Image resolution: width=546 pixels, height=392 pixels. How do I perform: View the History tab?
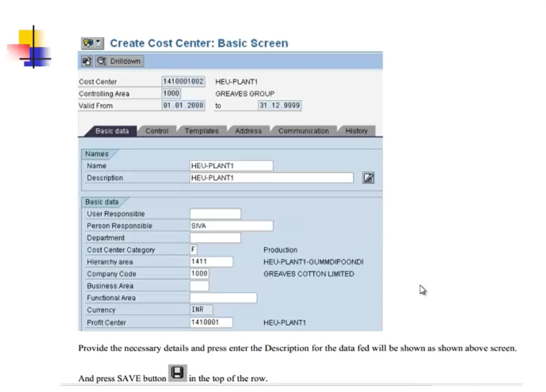click(357, 131)
